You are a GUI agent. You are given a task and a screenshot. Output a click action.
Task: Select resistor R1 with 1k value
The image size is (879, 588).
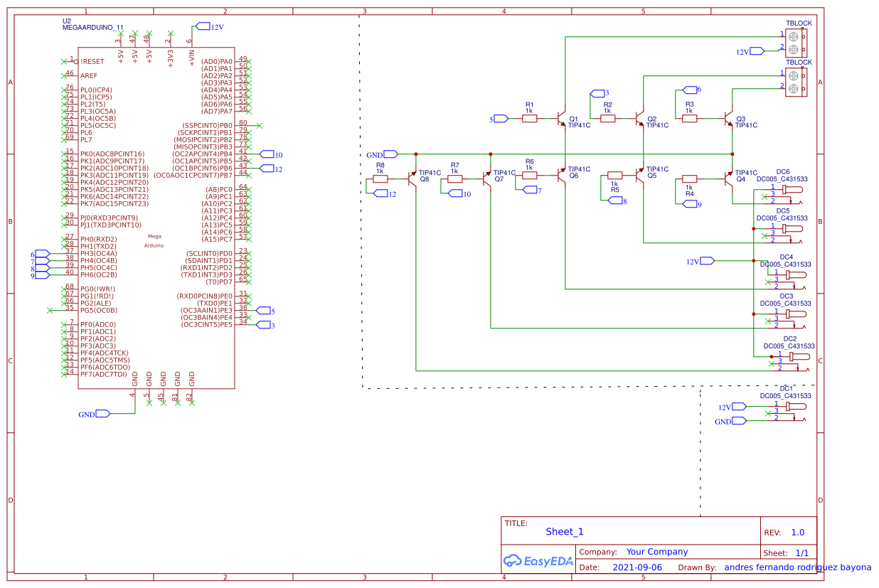click(x=530, y=119)
